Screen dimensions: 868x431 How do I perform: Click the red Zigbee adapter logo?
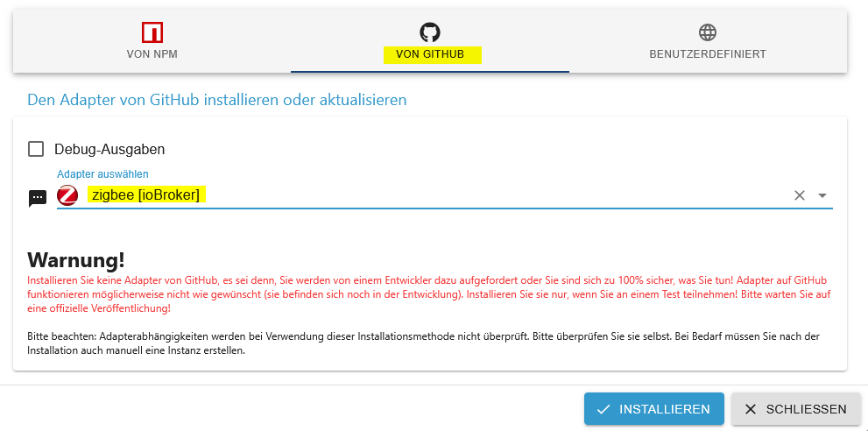[x=67, y=195]
